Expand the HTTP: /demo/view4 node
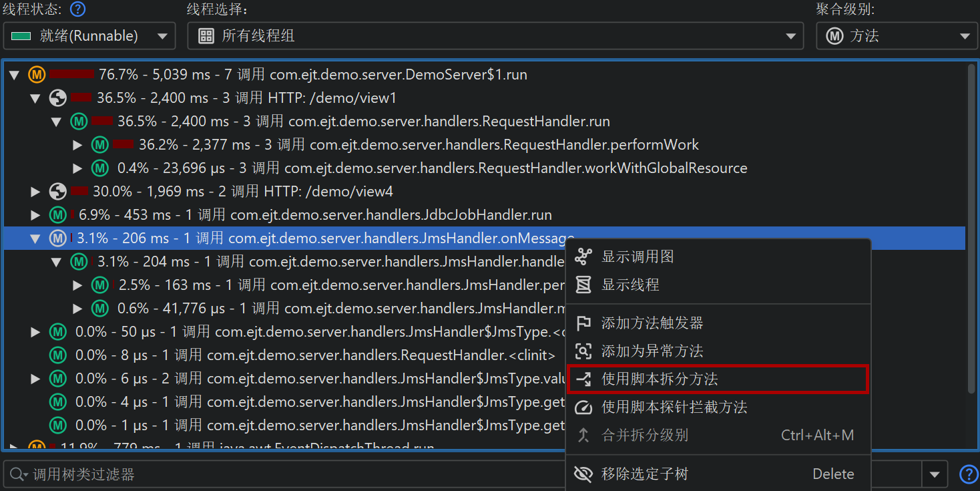The width and height of the screenshot is (980, 491). pos(35,192)
